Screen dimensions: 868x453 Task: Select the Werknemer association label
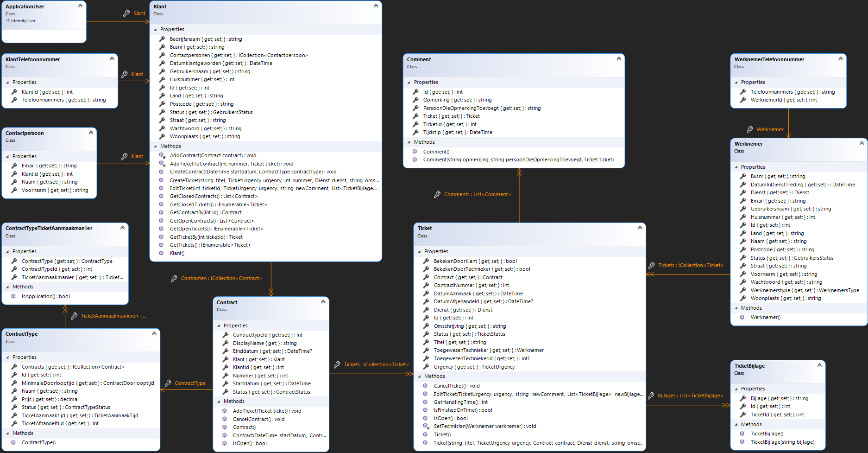770,129
